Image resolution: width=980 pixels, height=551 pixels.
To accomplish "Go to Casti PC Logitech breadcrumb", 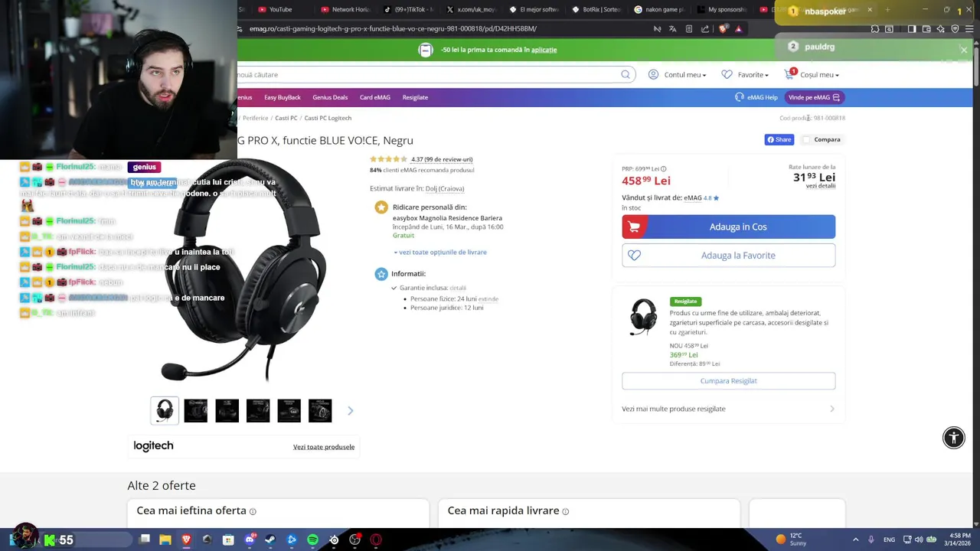I will pos(328,118).
